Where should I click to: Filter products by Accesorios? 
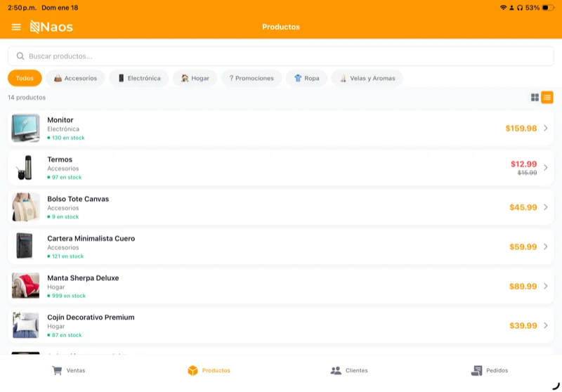tap(75, 78)
